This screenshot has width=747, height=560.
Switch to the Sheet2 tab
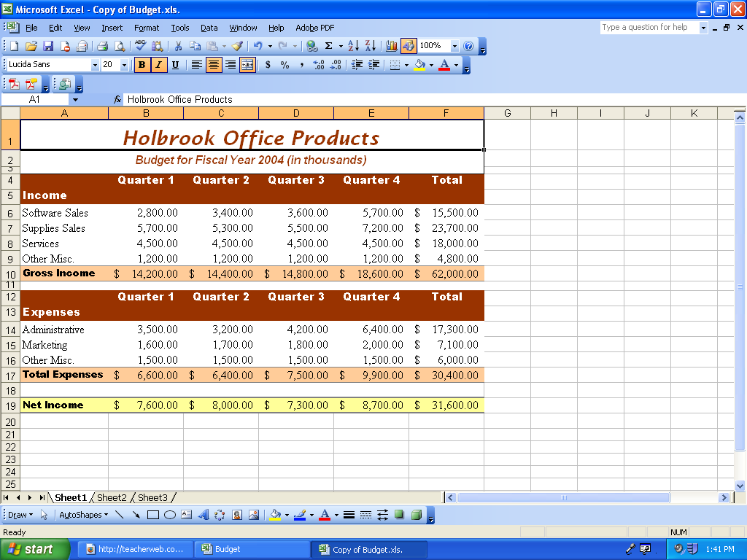(112, 497)
